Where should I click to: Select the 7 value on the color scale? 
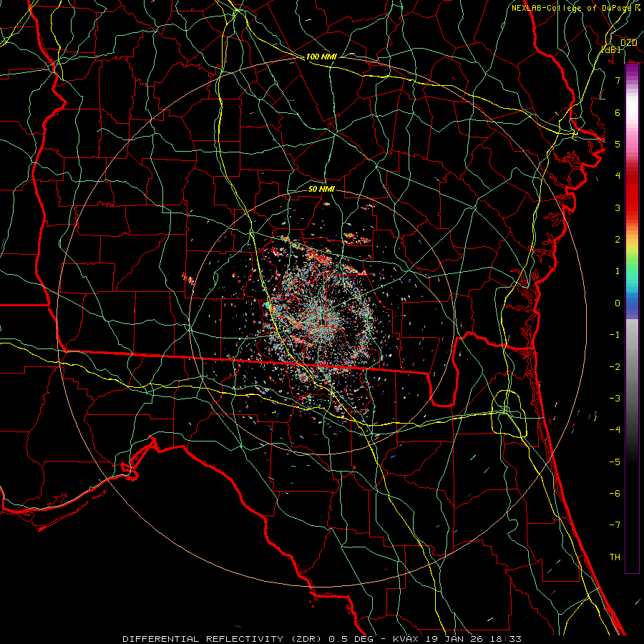pyautogui.click(x=618, y=80)
